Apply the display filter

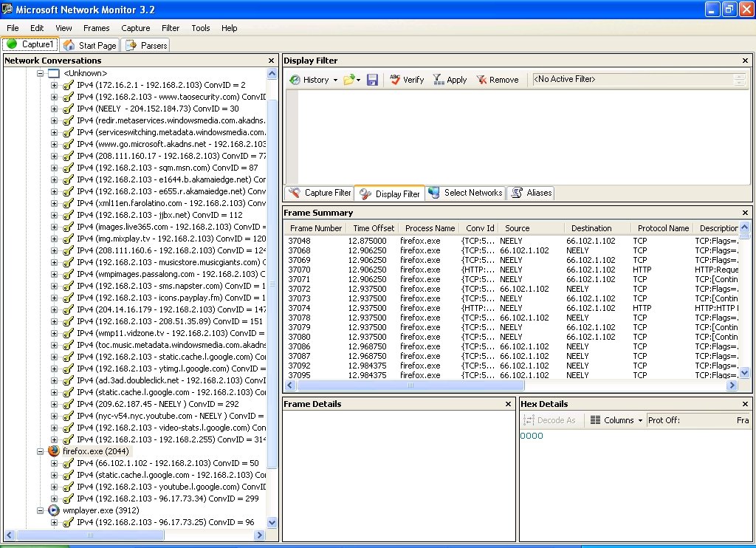point(450,80)
